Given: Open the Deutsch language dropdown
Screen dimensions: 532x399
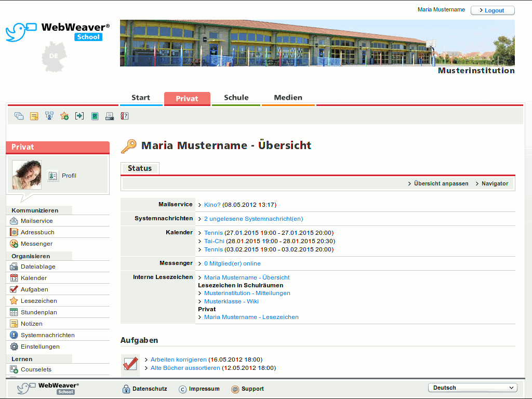Looking at the screenshot, I should coord(472,388).
